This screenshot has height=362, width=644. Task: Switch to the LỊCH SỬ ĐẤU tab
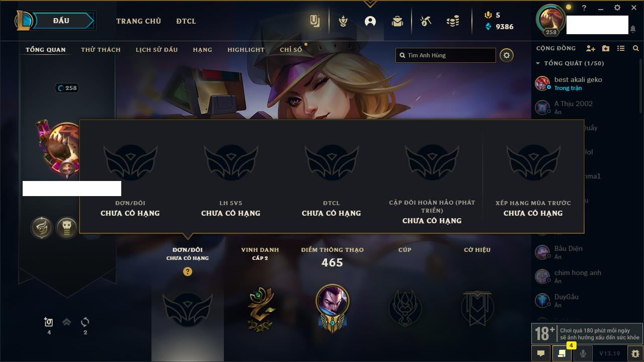[156, 50]
